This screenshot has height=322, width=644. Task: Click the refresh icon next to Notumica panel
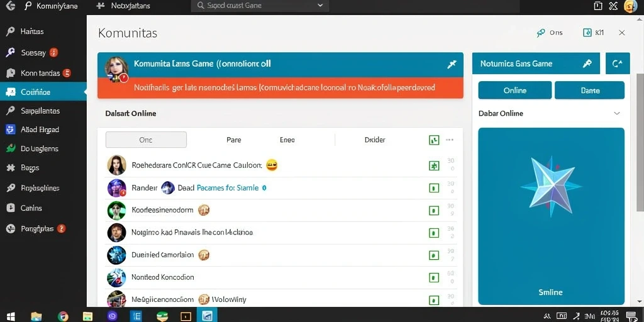click(618, 64)
